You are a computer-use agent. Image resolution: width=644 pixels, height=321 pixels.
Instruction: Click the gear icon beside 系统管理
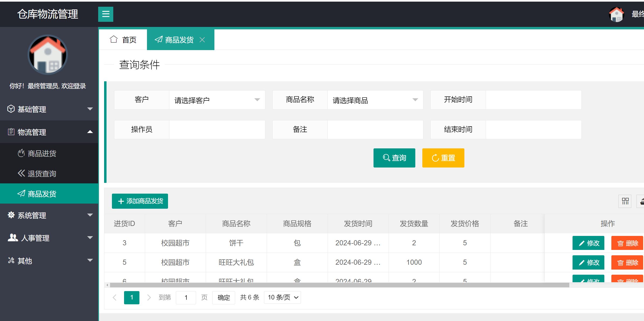(11, 215)
